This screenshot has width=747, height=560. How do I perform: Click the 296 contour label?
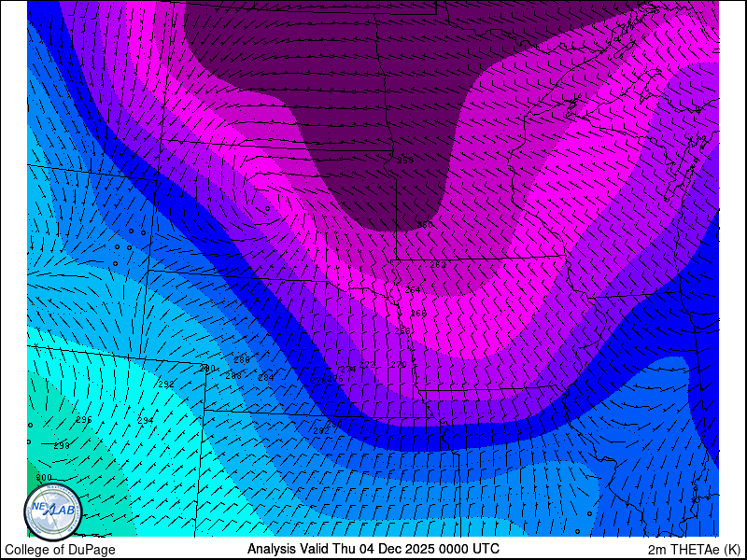pos(84,420)
